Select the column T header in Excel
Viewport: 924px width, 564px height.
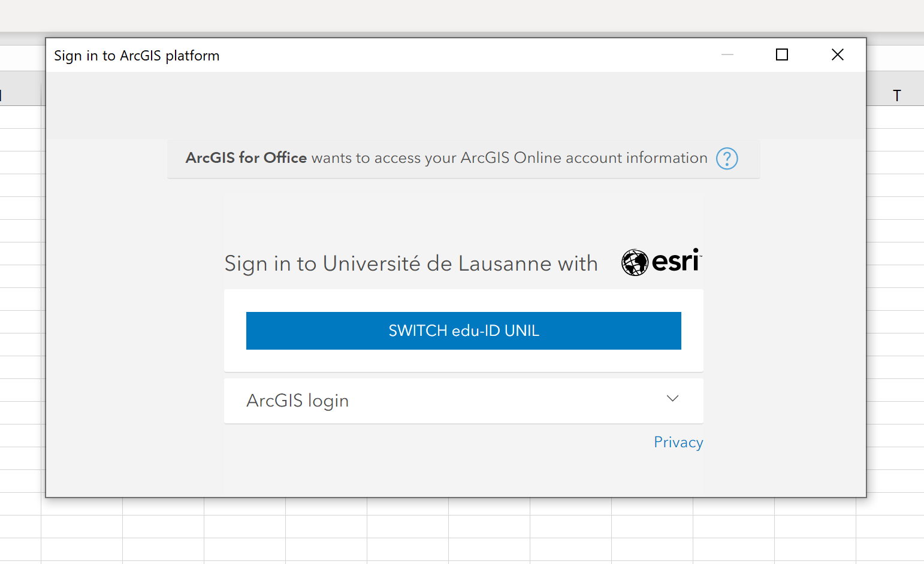[896, 96]
